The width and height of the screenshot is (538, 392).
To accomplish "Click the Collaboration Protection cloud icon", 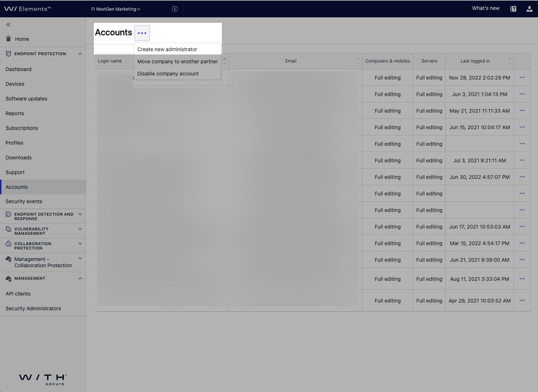I will coord(8,244).
